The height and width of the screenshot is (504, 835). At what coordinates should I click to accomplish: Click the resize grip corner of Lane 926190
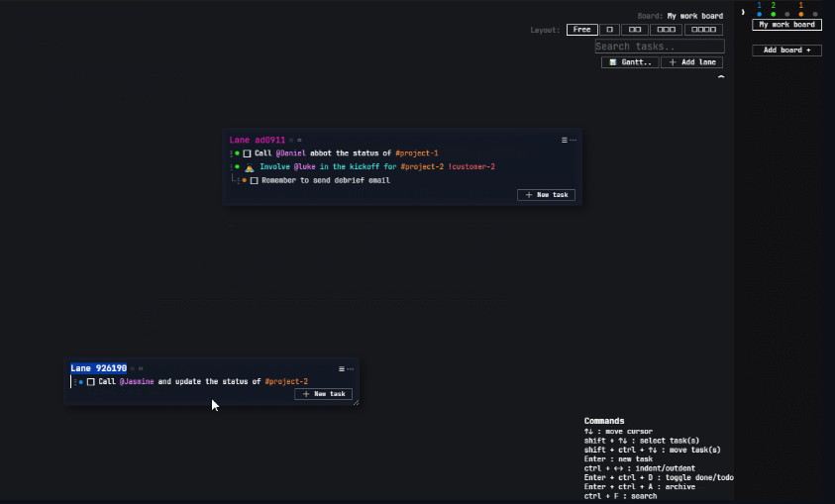pos(356,401)
